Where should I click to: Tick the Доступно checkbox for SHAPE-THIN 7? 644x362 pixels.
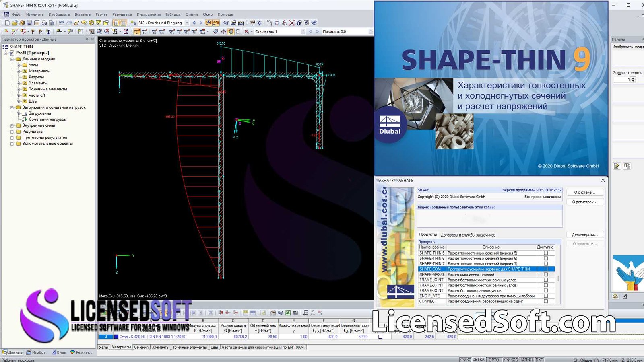(x=546, y=263)
